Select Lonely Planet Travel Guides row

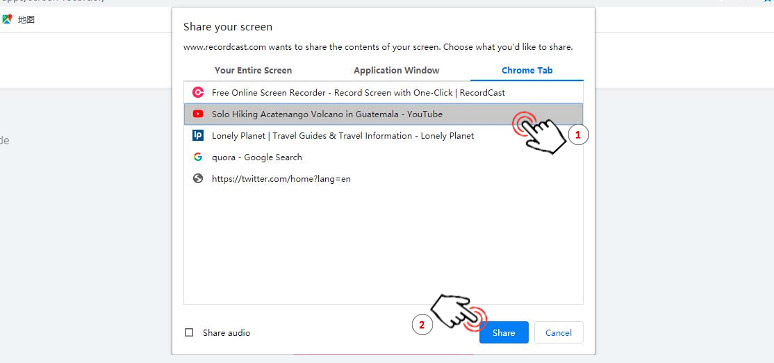pyautogui.click(x=383, y=135)
